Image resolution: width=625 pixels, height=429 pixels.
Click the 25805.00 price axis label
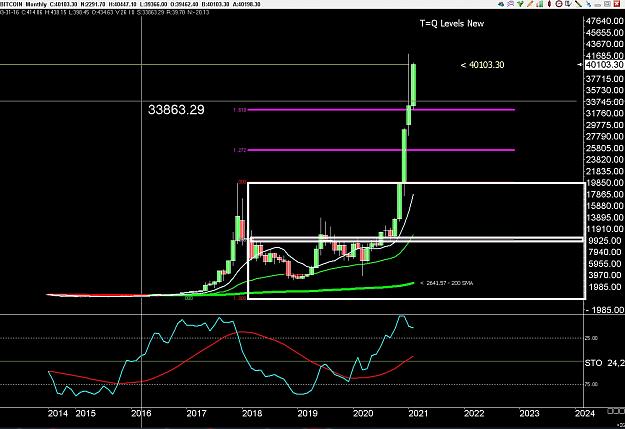(604, 148)
